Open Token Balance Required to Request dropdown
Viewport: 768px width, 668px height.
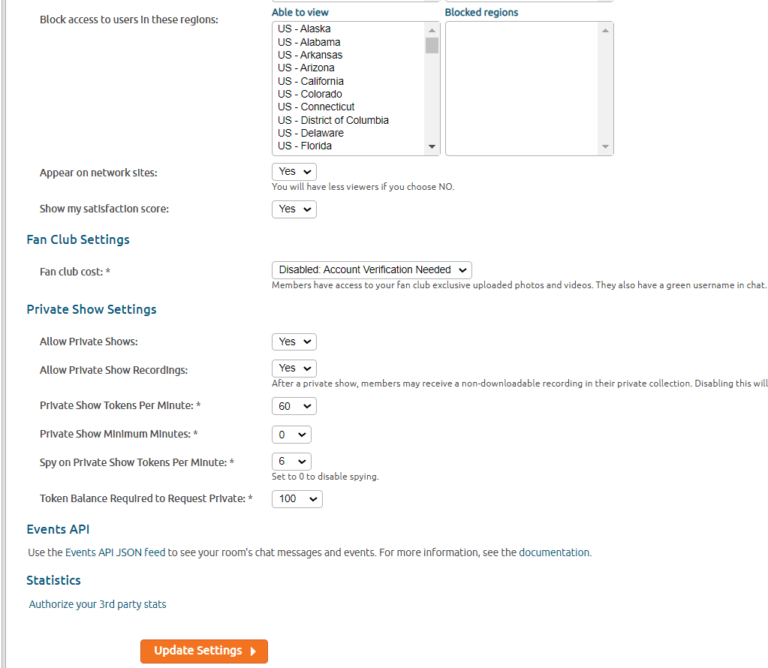coord(296,498)
